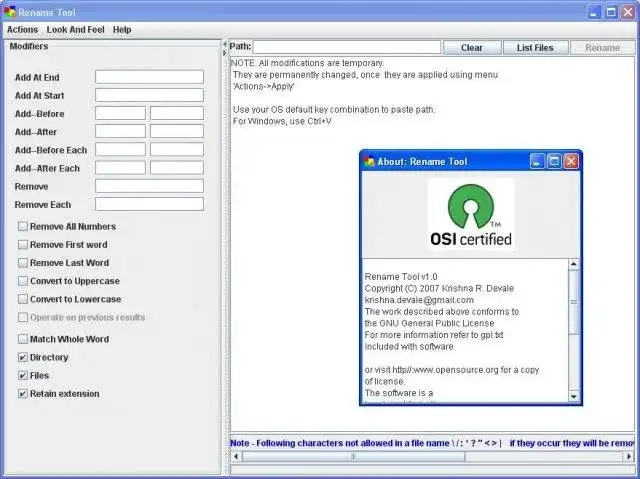Click 'For Windows, use Ctrl+V.' text

pyautogui.click(x=282, y=121)
